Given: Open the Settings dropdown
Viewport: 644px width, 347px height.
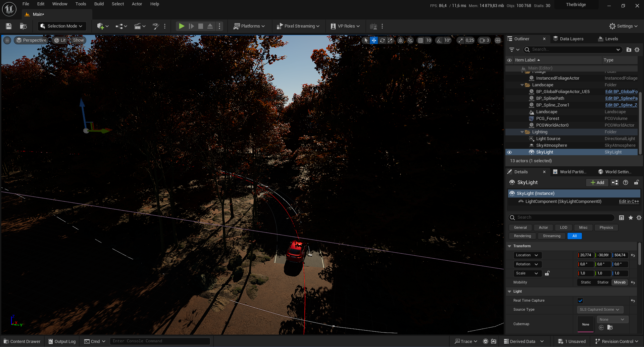Looking at the screenshot, I should point(624,26).
